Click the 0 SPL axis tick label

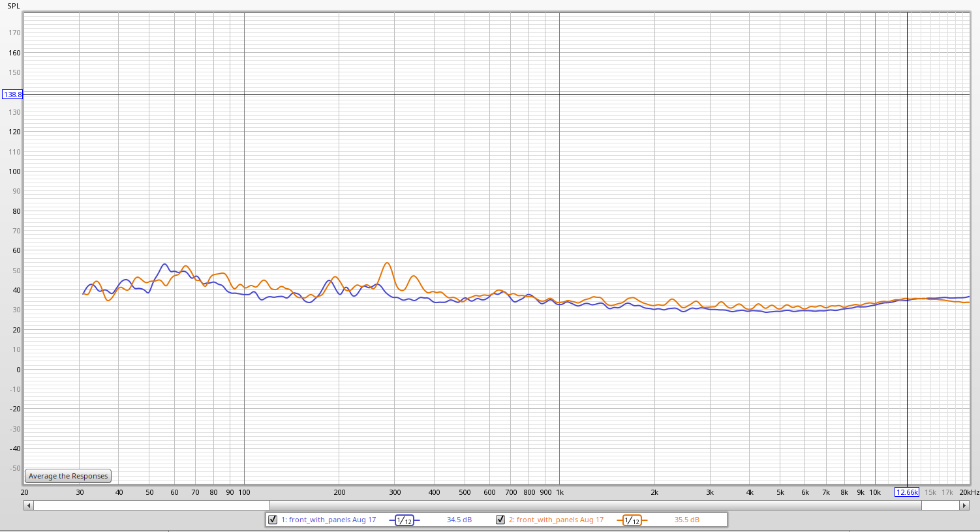point(18,370)
